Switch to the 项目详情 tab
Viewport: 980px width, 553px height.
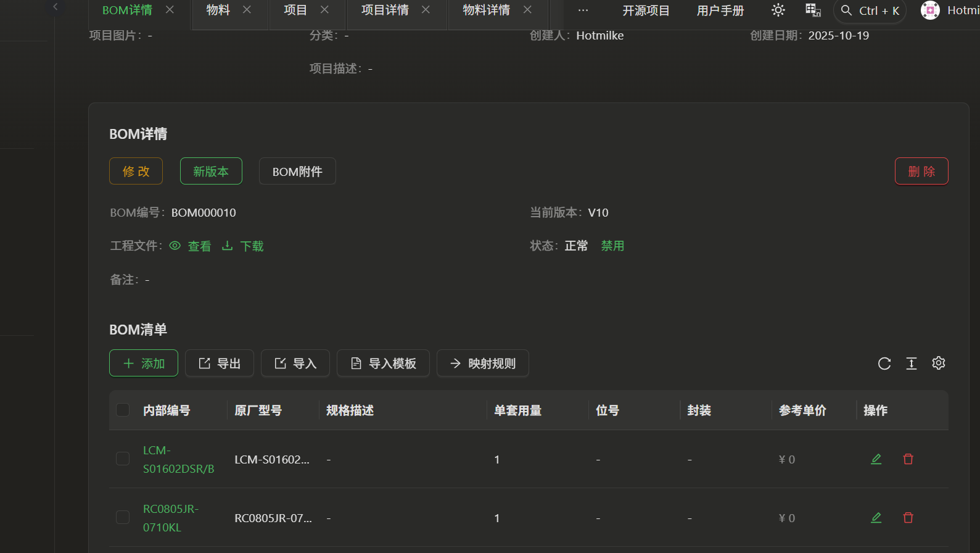coord(385,10)
